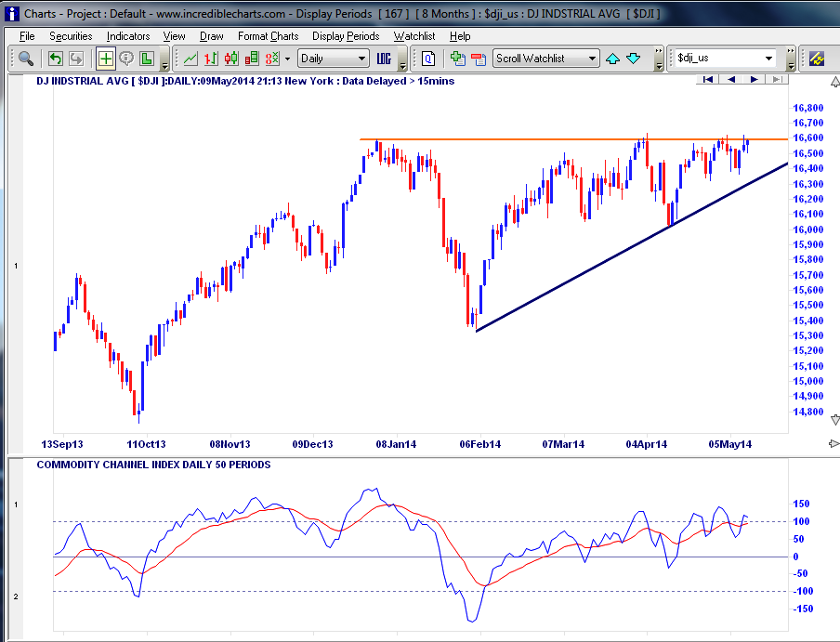Screen dimensions: 840x642
Task: Jump to first chart period button
Action: pyautogui.click(x=708, y=79)
